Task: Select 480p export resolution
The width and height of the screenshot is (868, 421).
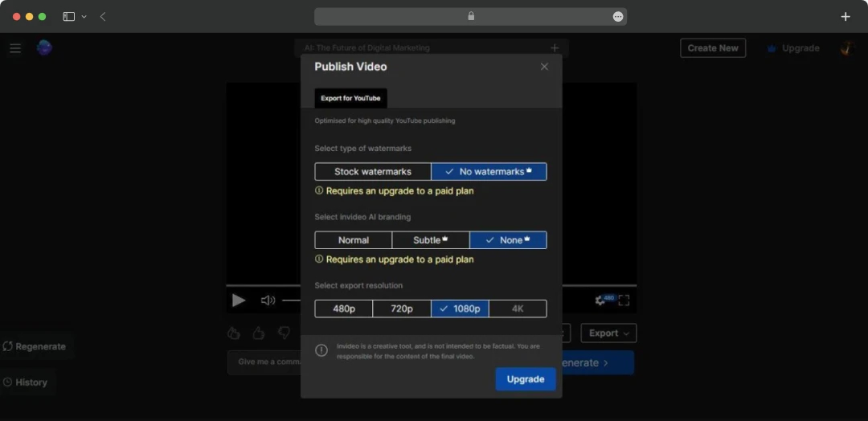Action: click(x=344, y=309)
